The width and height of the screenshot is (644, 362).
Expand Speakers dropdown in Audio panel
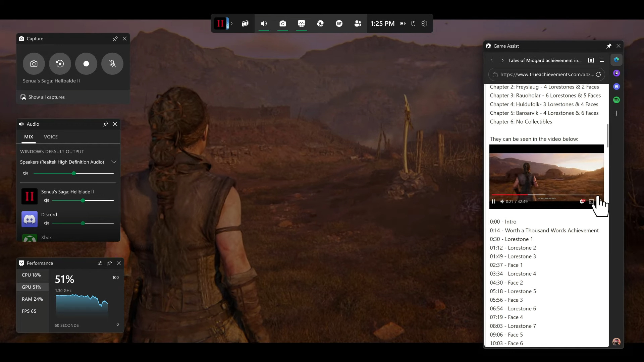(113, 161)
